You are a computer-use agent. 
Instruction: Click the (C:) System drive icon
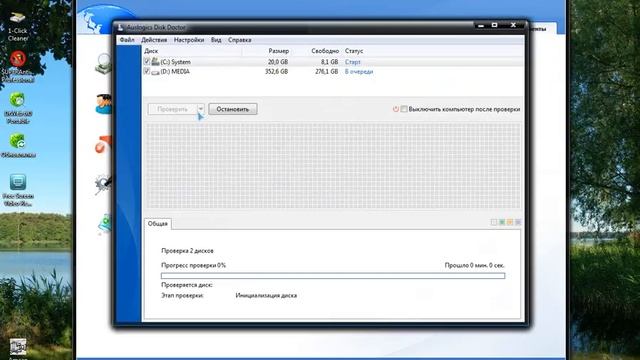click(155, 62)
